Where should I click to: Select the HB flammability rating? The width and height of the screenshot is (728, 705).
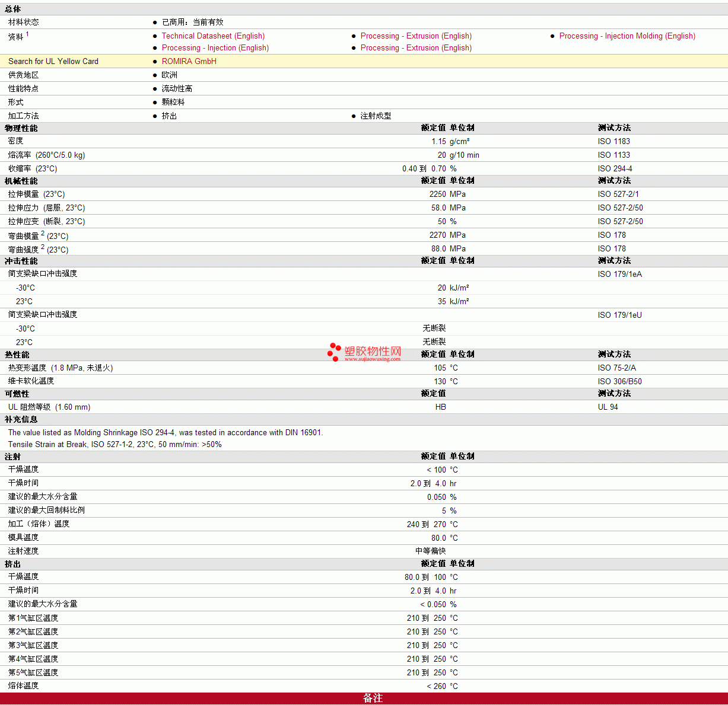[441, 407]
